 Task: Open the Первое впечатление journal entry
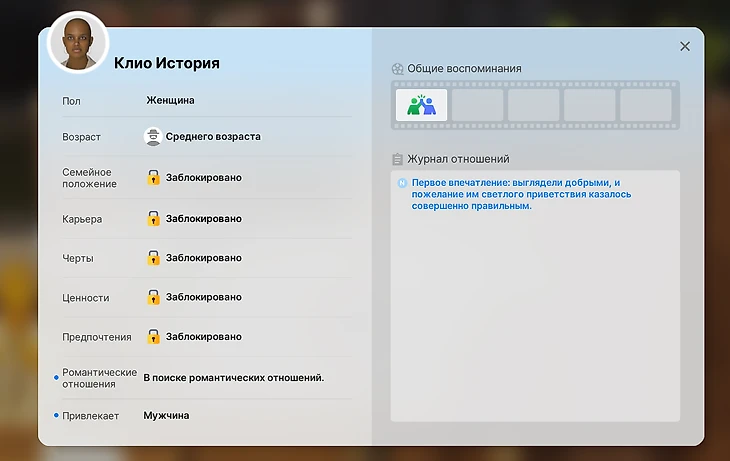515,195
